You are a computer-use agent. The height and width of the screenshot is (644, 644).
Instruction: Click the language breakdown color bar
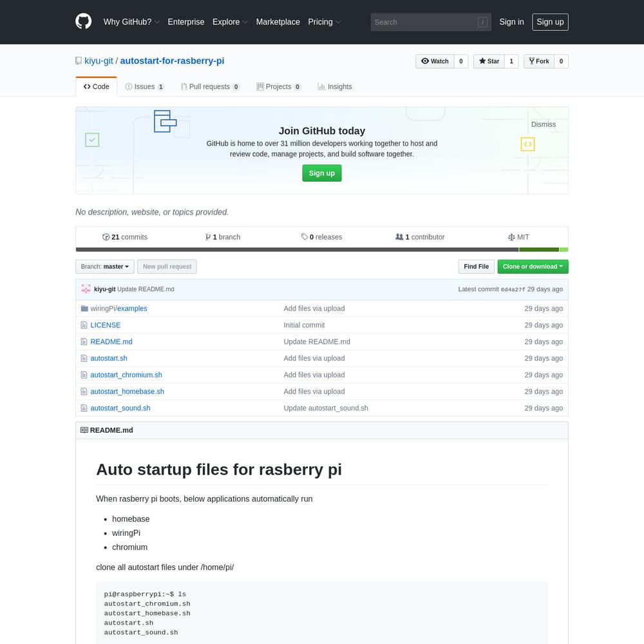pyautogui.click(x=322, y=250)
